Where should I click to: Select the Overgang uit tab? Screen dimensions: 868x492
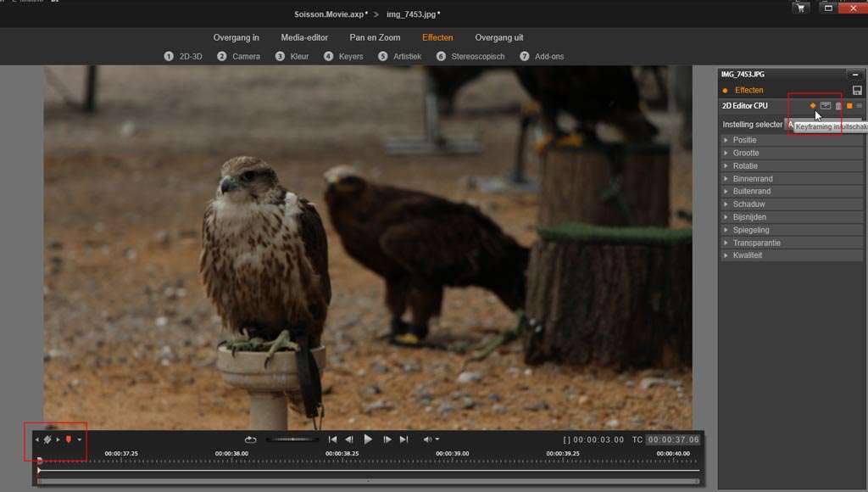pyautogui.click(x=498, y=37)
